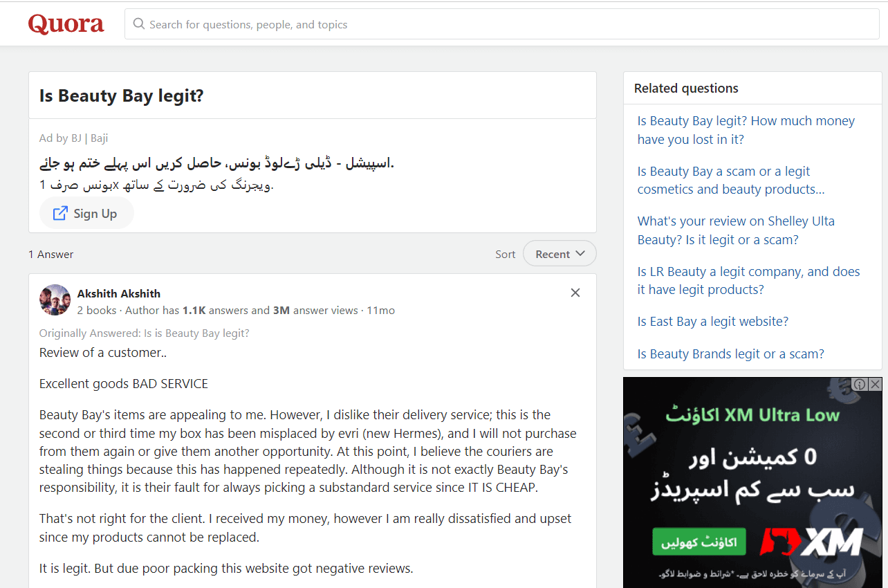The height and width of the screenshot is (588, 888).
Task: Open 'How much money have you lost' question
Action: point(746,130)
